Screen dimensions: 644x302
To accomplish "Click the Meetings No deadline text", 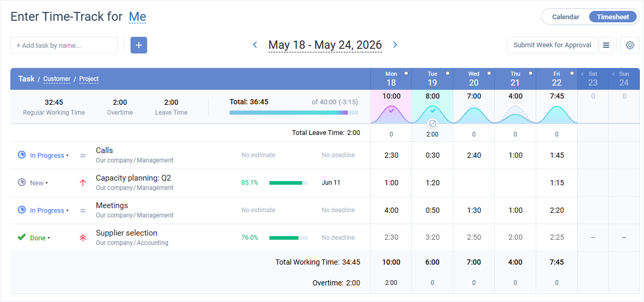I will (338, 210).
